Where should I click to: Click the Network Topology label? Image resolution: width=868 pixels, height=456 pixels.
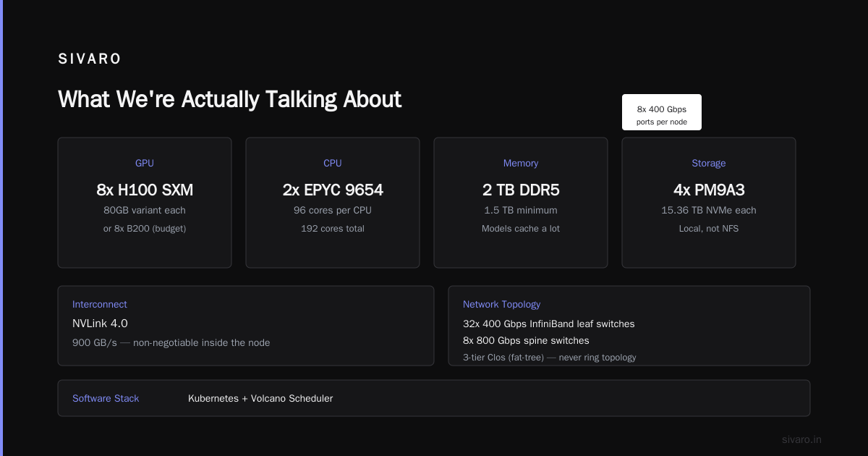(x=502, y=305)
